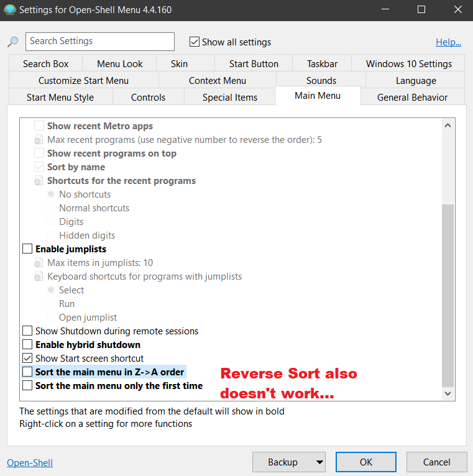Viewport: 473px width, 476px height.
Task: Select the Normal shortcuts option
Action: 51,208
